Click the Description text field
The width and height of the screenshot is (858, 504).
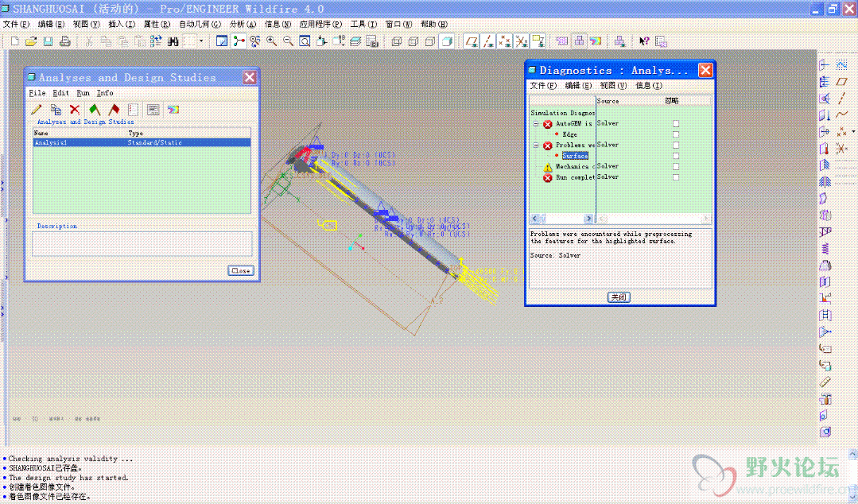pyautogui.click(x=142, y=244)
